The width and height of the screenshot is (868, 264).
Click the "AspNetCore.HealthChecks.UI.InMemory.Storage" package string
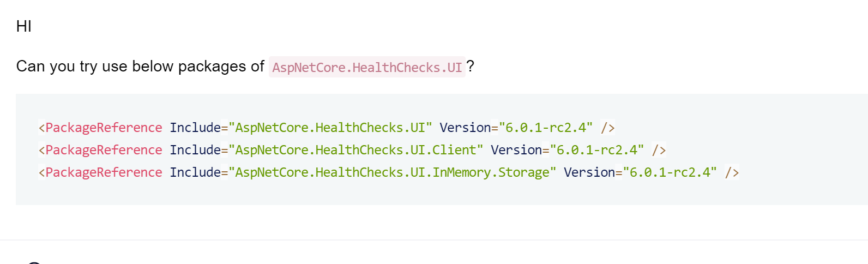click(392, 172)
